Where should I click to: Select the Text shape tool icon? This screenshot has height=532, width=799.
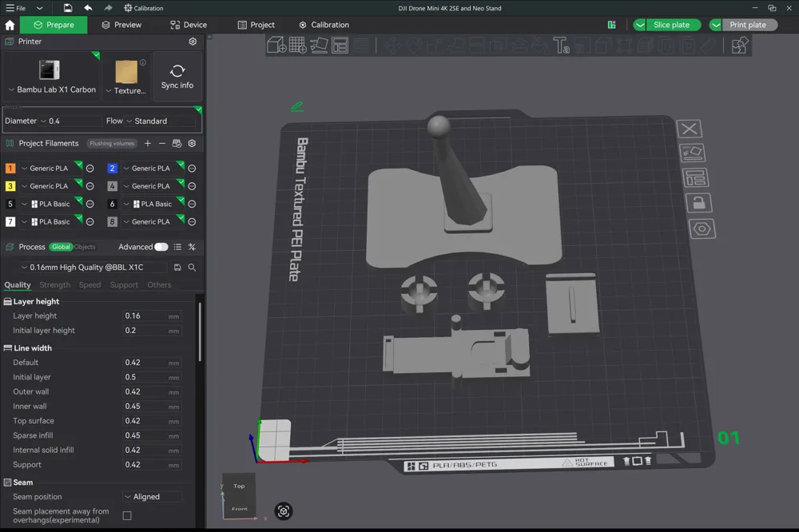point(561,45)
